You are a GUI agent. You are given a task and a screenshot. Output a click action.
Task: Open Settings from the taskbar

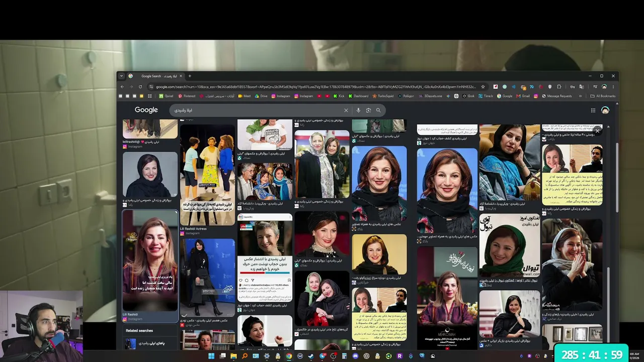point(267,356)
